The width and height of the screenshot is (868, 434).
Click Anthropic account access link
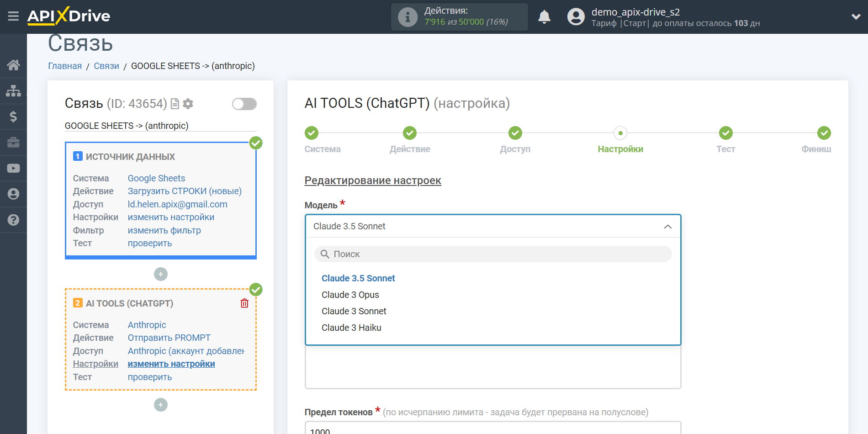pos(186,351)
